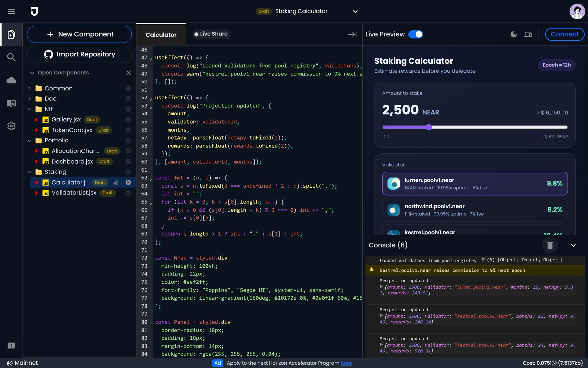Remove Dashboard.jsx from open components
Viewport: 588px width, 368px height.
(x=128, y=161)
